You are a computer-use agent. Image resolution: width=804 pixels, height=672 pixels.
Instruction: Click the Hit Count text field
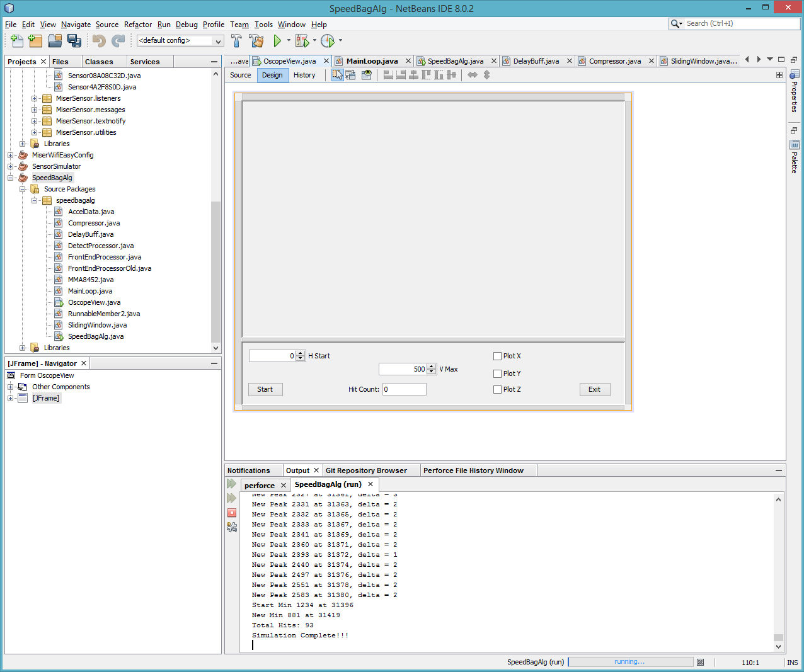[405, 389]
